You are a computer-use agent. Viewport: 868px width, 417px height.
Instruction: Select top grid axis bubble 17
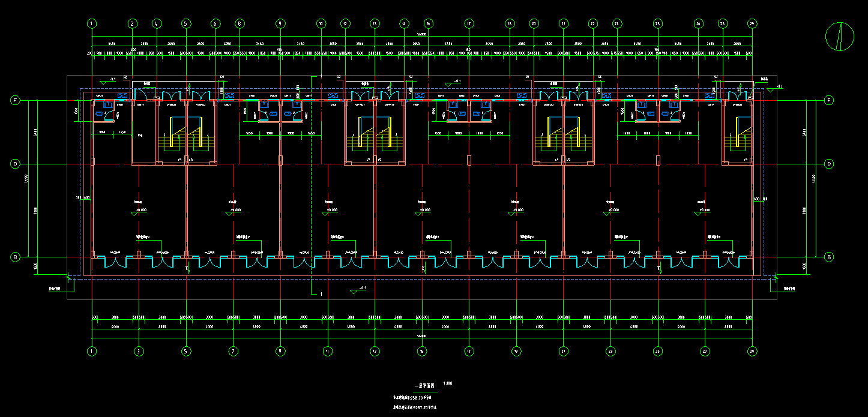(469, 24)
